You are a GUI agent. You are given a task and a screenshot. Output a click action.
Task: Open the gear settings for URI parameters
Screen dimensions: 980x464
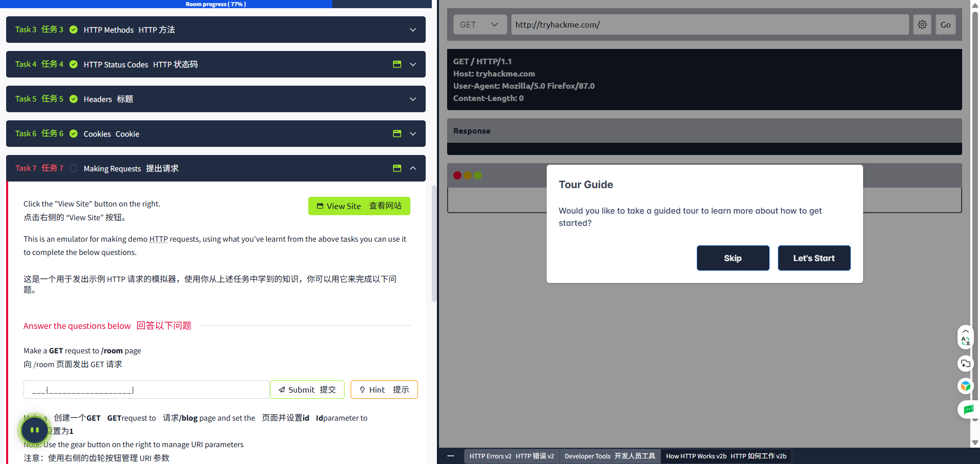pos(922,24)
